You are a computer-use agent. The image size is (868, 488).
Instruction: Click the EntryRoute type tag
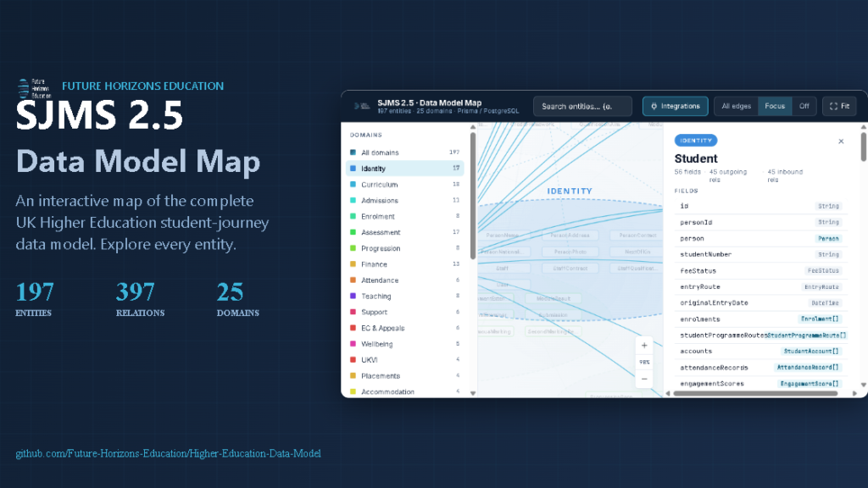[821, 287]
